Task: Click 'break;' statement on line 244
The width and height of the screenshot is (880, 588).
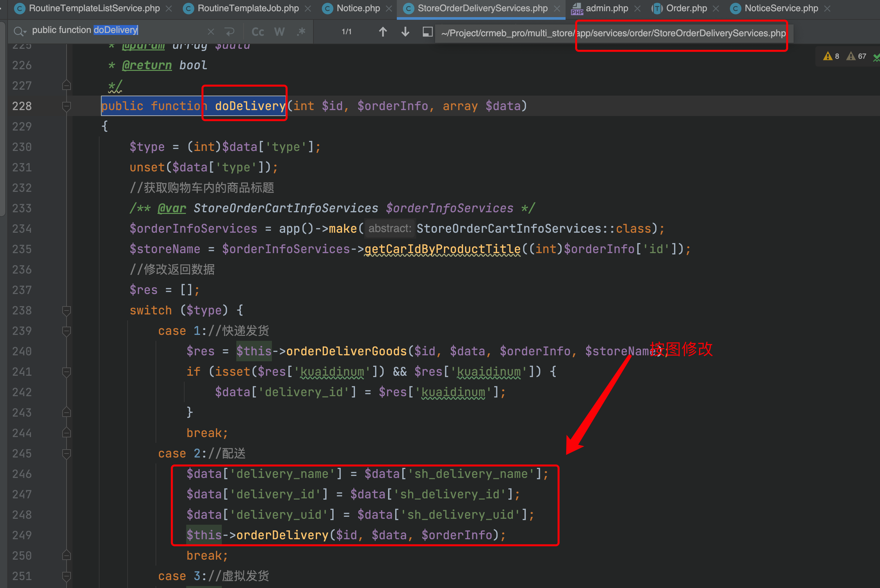Action: point(207,433)
